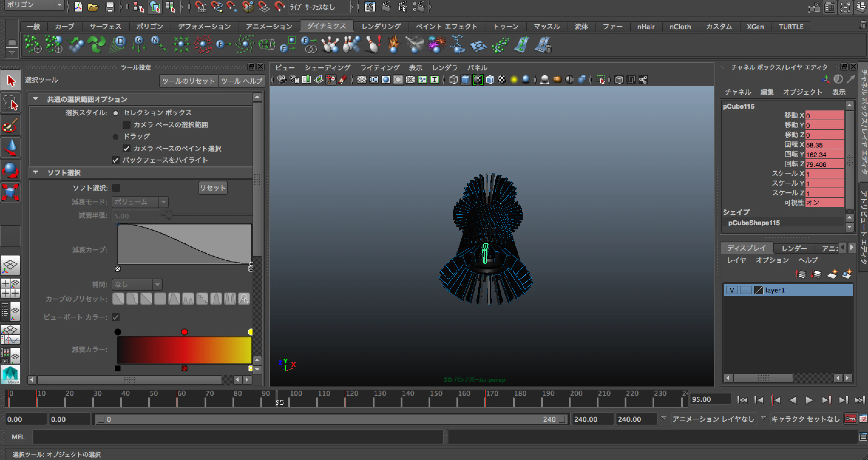Open scene folder icon in status line

pos(93,7)
